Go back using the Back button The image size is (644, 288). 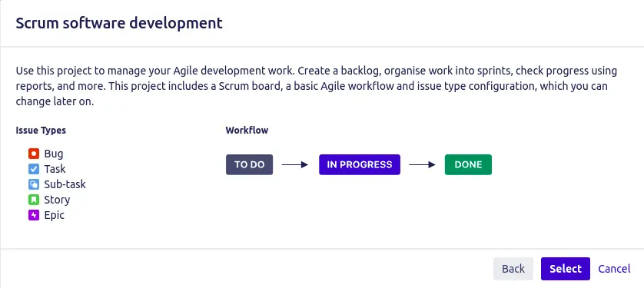(513, 269)
